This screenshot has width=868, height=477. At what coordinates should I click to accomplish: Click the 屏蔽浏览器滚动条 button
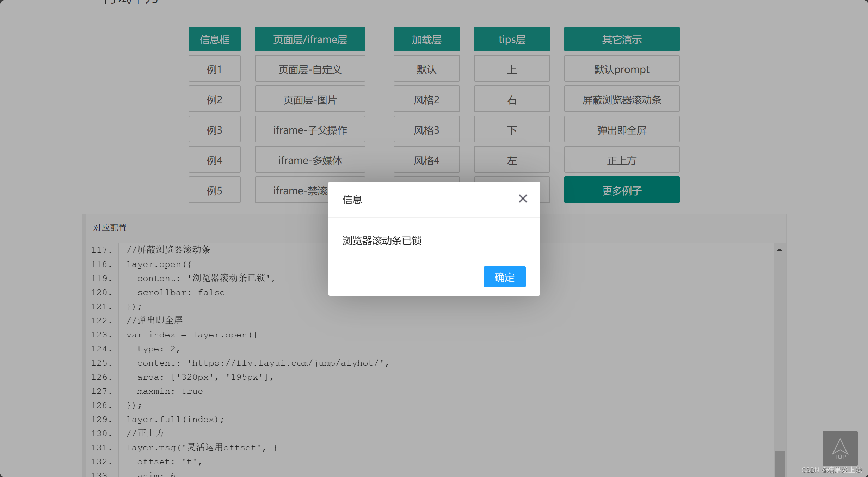click(621, 99)
